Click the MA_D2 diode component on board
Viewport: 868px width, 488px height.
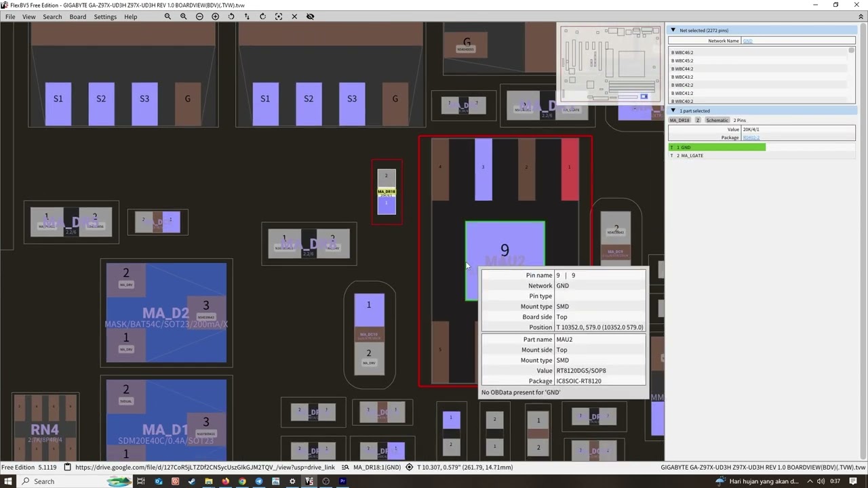(x=166, y=313)
